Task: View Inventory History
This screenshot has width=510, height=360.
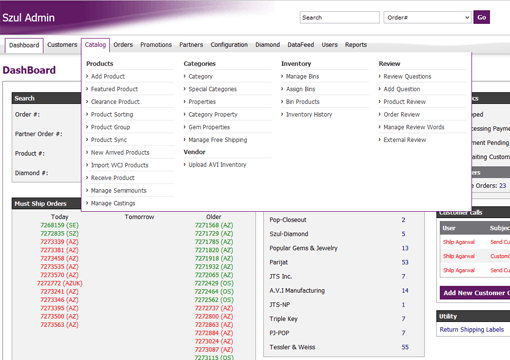Action: (x=309, y=114)
